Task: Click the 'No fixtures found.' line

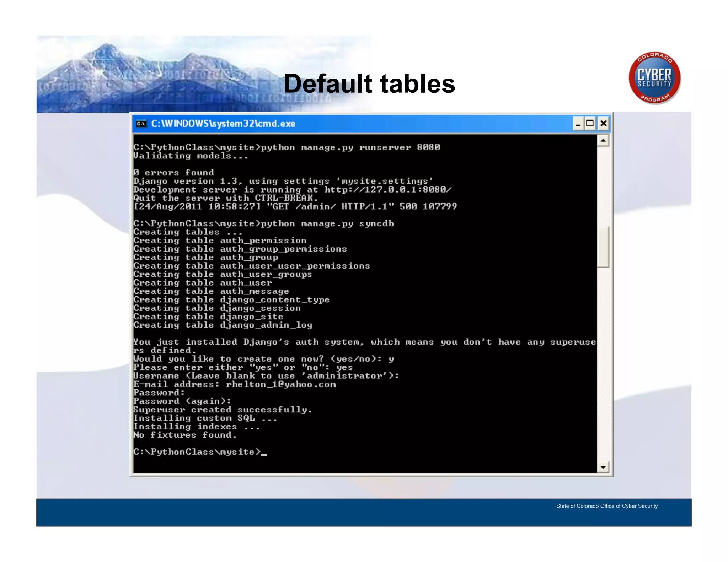Action: tap(185, 435)
